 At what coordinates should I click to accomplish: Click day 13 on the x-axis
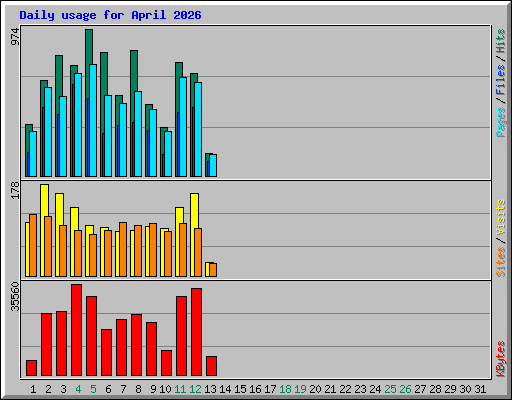[210, 389]
